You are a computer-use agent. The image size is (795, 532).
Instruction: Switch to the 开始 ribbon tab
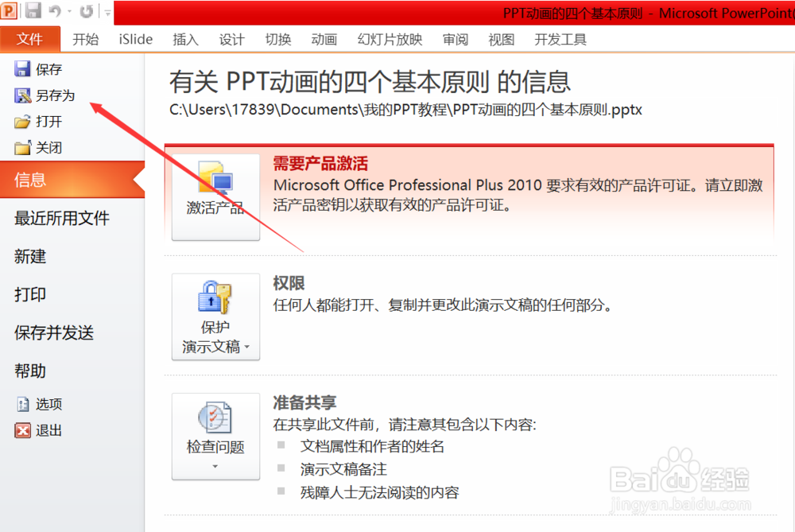pos(85,39)
